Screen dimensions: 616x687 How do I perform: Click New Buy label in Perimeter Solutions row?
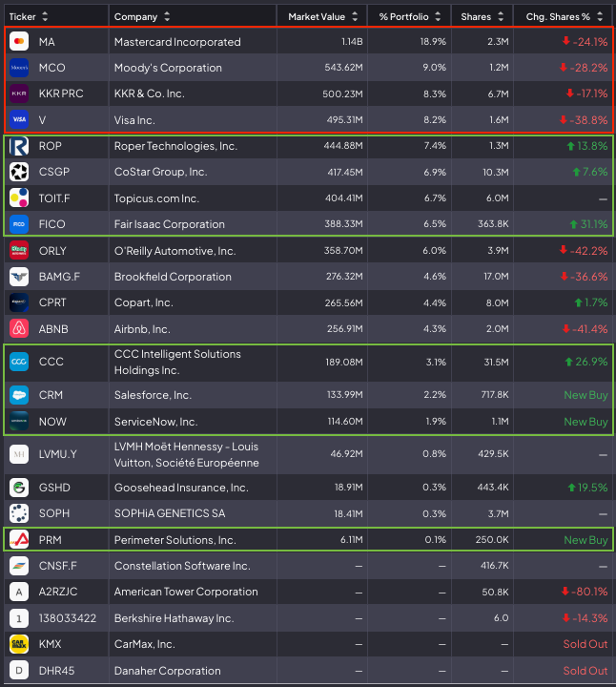pyautogui.click(x=585, y=540)
